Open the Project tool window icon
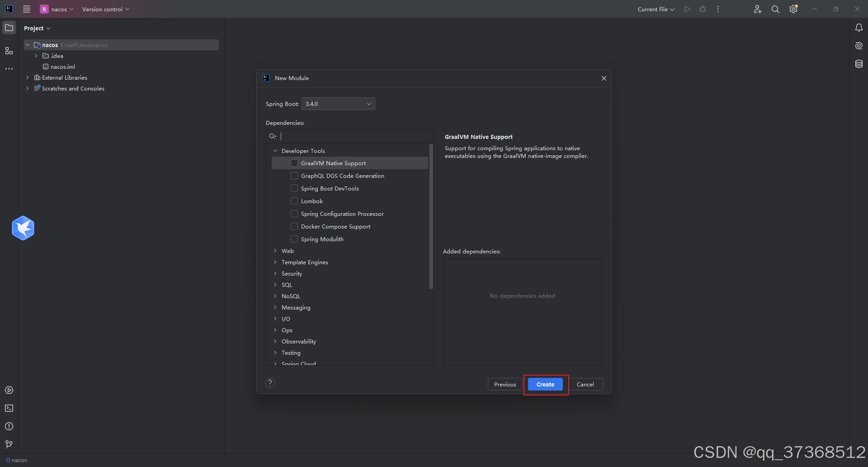This screenshot has height=467, width=868. point(9,28)
